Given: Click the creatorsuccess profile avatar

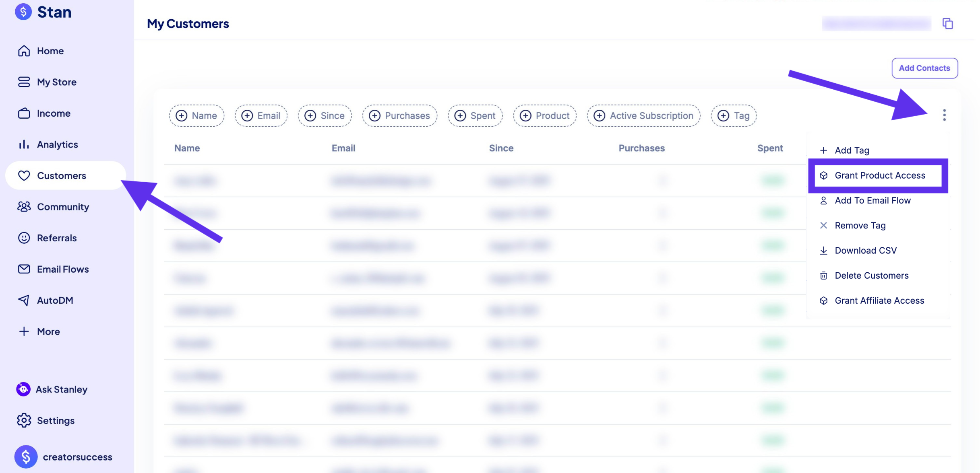Looking at the screenshot, I should (x=26, y=457).
